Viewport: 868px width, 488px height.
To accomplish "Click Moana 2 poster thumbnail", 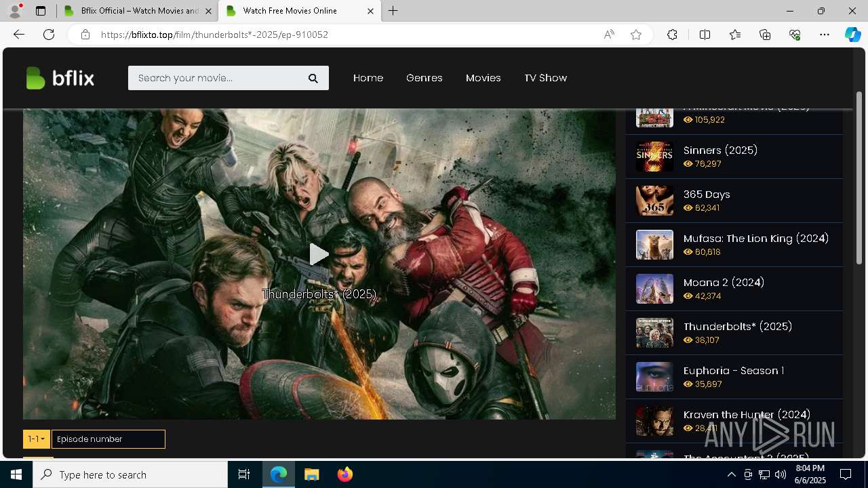I will coord(654,289).
